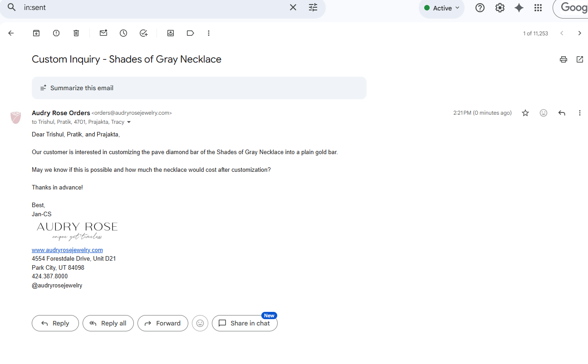The height and width of the screenshot is (364, 588).
Task: Click the Audry Rose signature logo
Action: (77, 231)
